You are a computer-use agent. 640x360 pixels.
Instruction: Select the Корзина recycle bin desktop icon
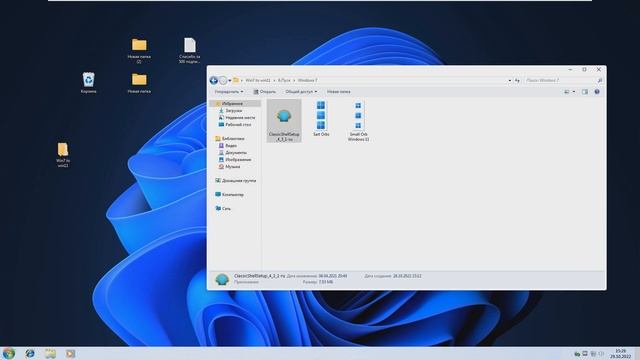pos(89,83)
